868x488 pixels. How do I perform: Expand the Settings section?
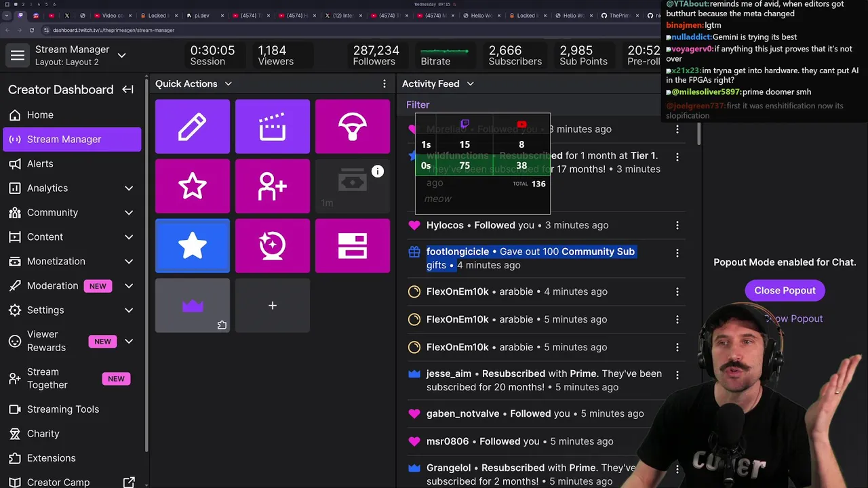(x=129, y=310)
